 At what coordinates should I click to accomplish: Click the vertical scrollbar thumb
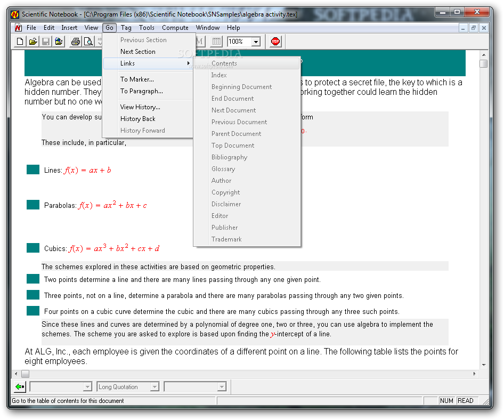tap(483, 63)
